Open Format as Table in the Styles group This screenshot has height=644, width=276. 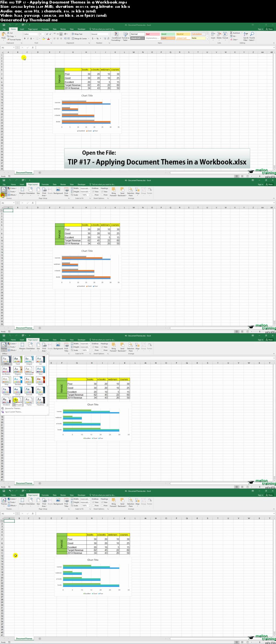[125, 37]
